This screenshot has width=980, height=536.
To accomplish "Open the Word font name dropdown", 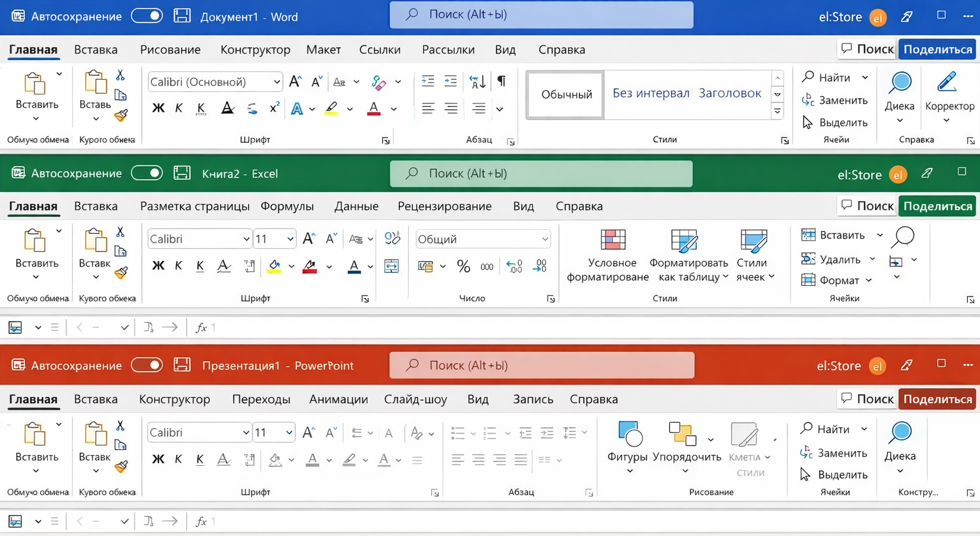I will (277, 82).
